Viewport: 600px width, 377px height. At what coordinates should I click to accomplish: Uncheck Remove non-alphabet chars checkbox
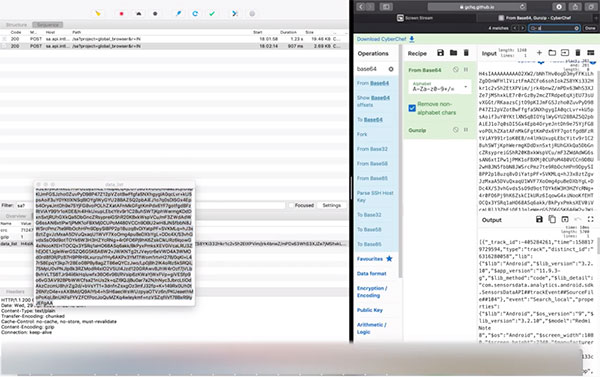point(412,108)
